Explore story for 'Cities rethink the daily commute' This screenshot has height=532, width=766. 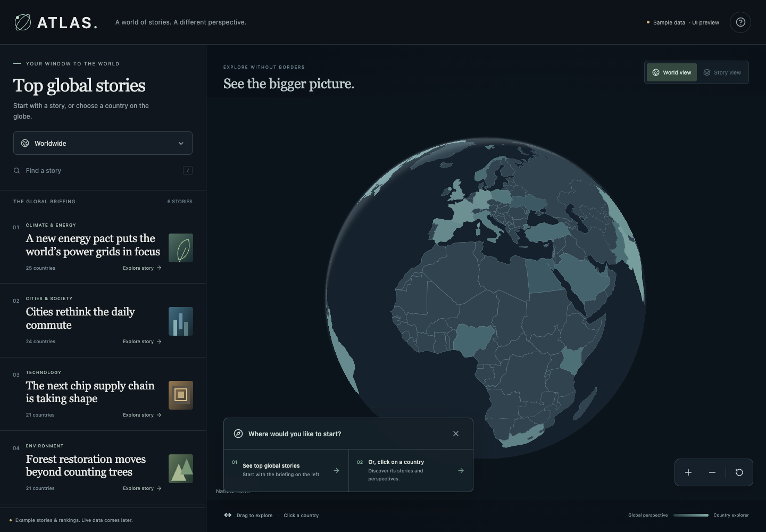click(142, 342)
